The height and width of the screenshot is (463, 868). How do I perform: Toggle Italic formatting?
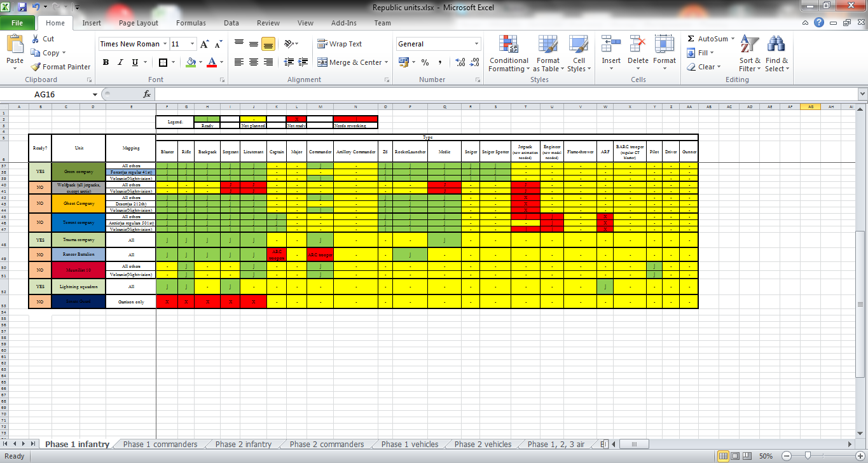point(120,62)
